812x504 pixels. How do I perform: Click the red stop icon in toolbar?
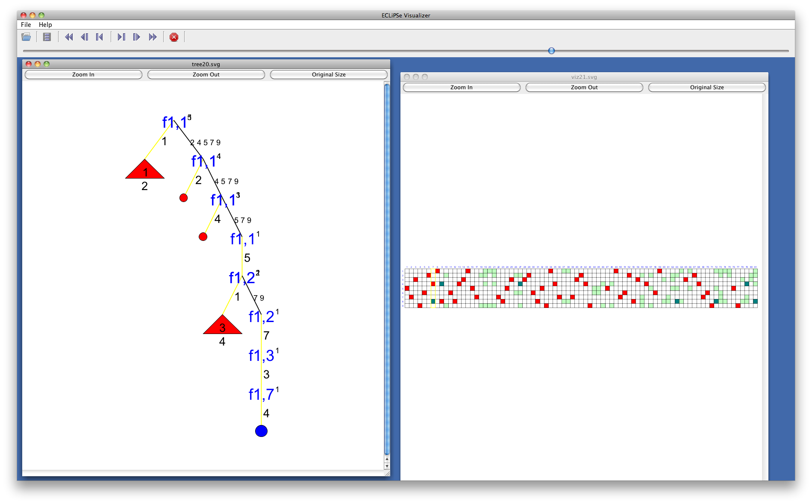click(x=174, y=37)
